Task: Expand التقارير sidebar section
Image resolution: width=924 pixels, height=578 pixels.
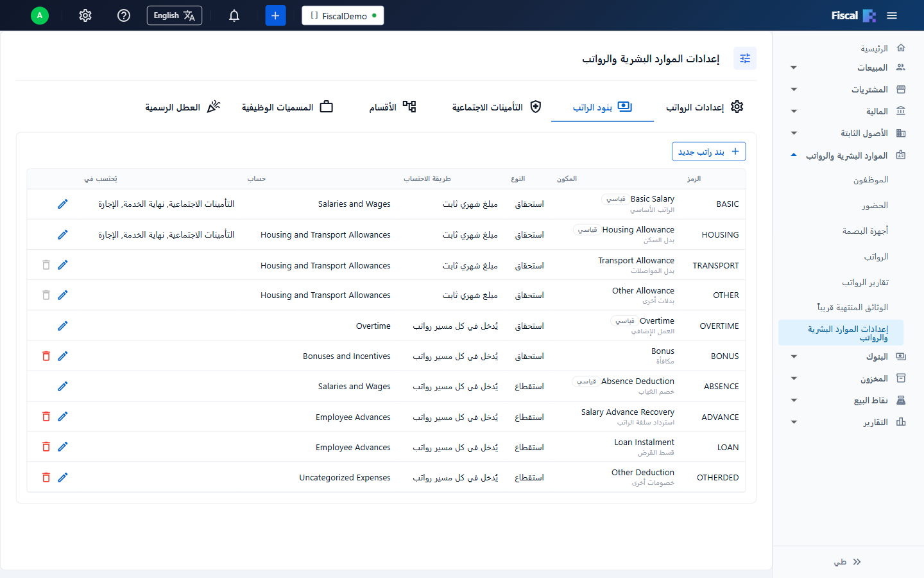Action: point(848,423)
